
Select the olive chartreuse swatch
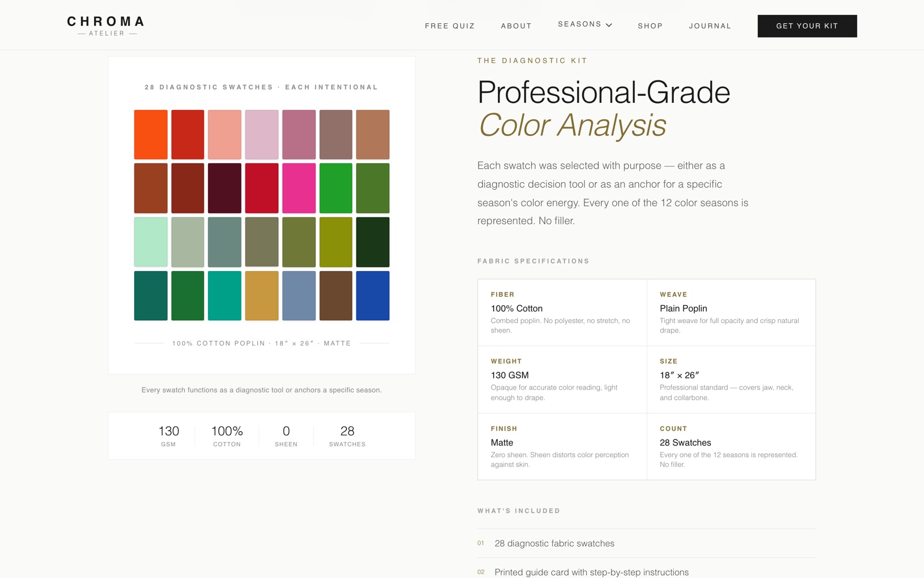coord(336,242)
